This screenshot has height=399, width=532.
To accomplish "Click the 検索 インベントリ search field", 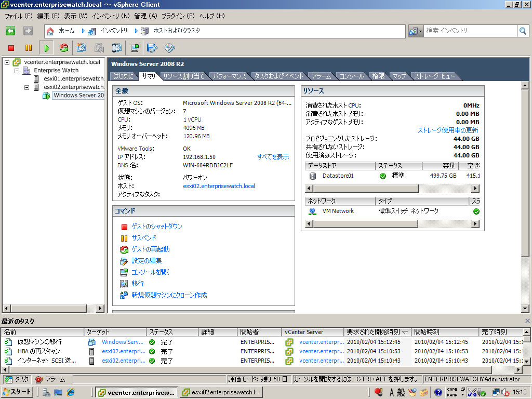I will coord(470,31).
